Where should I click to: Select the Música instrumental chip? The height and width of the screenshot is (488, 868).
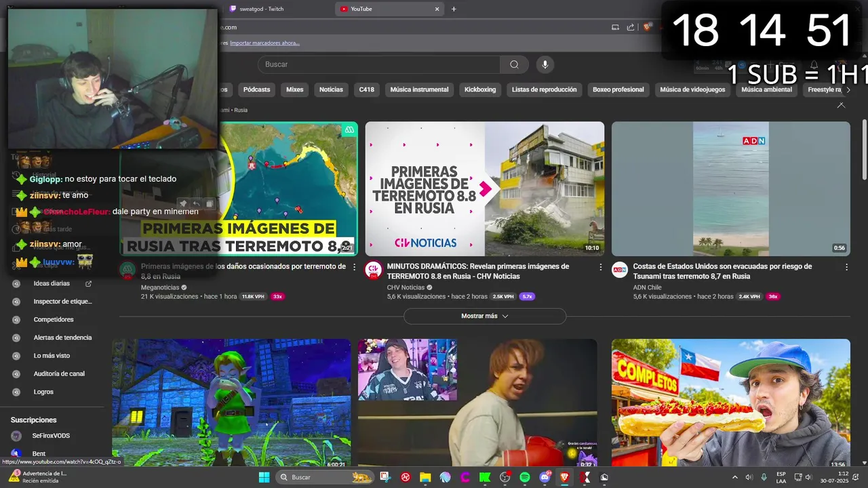click(419, 89)
